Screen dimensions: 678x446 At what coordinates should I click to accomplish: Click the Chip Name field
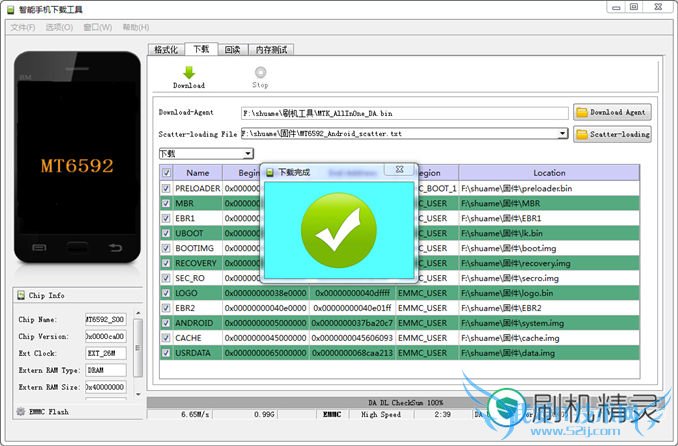[x=106, y=319]
